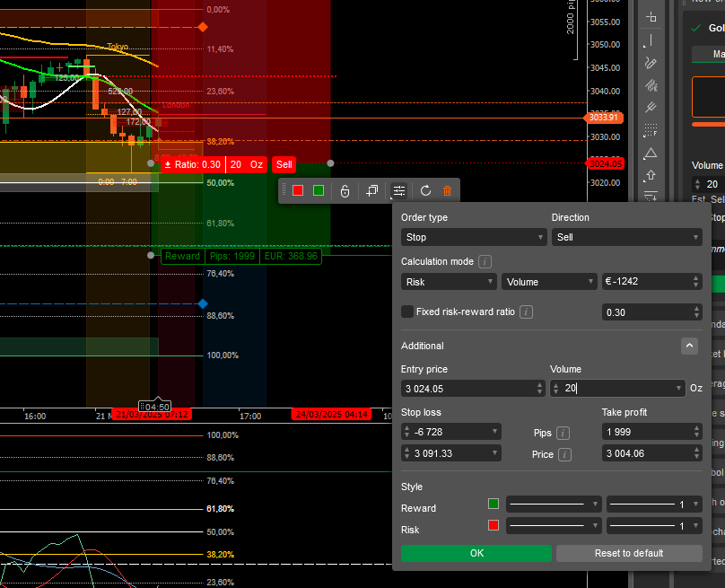The width and height of the screenshot is (725, 588).
Task: Enable Fixed risk-reward ratio checkbox
Action: (x=406, y=312)
